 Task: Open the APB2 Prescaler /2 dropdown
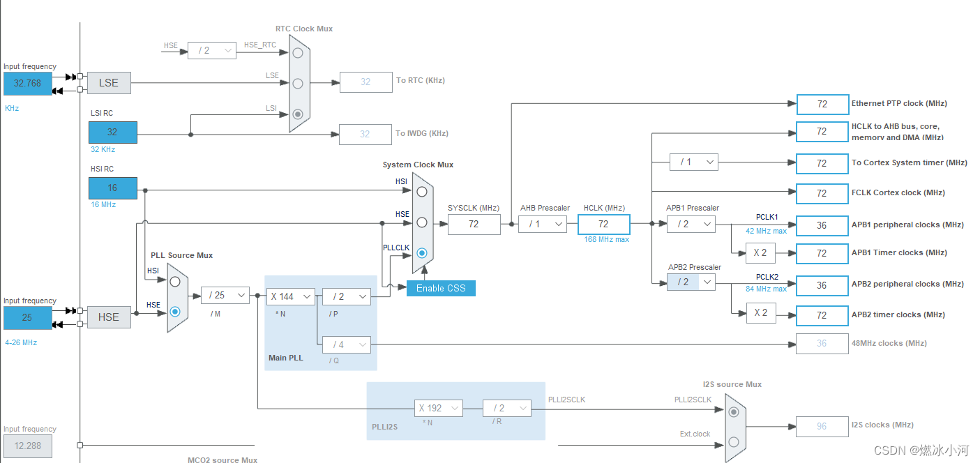click(x=691, y=282)
